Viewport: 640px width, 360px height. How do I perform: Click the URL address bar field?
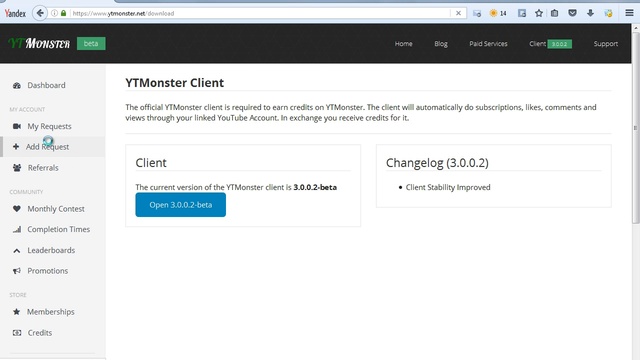(261, 13)
